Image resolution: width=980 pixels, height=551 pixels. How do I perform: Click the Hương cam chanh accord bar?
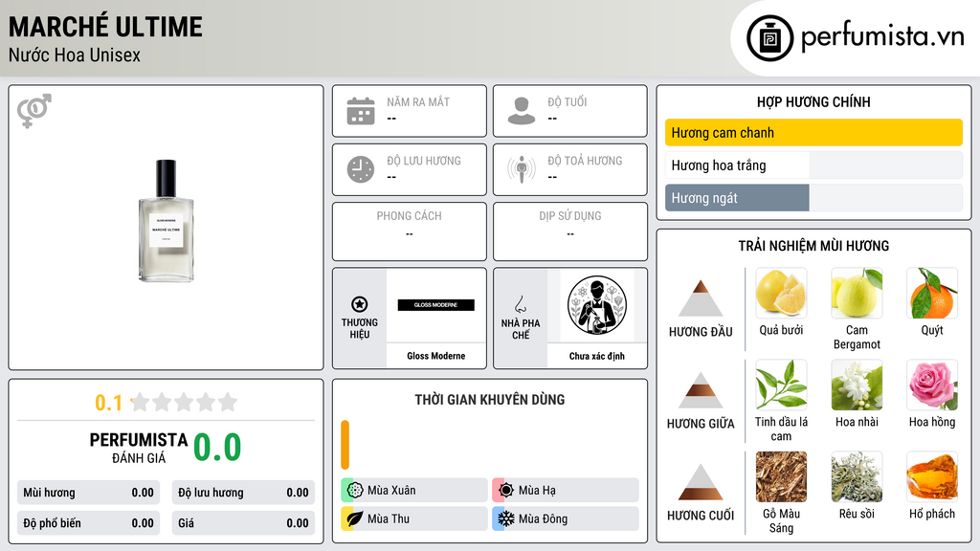[x=813, y=132]
